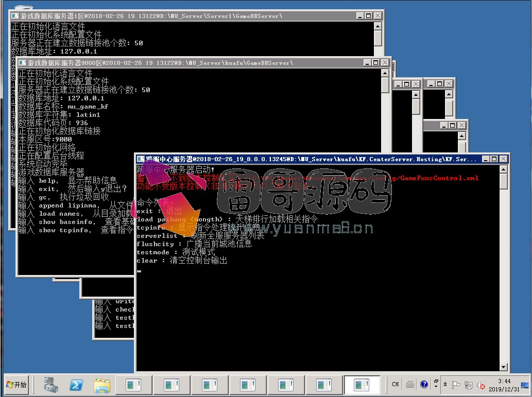Click the Show Desktop monitor icon
Image resolution: width=532 pixels, height=397 pixels.
point(525,385)
